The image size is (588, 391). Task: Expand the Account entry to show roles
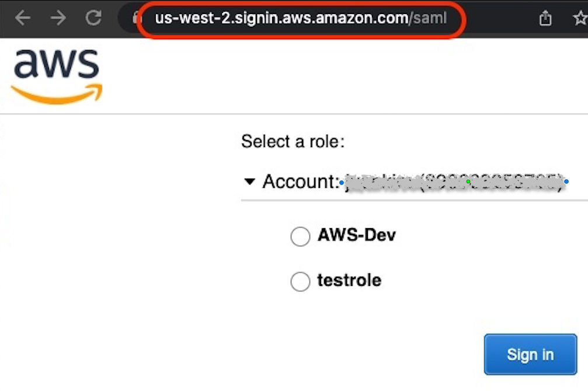250,181
